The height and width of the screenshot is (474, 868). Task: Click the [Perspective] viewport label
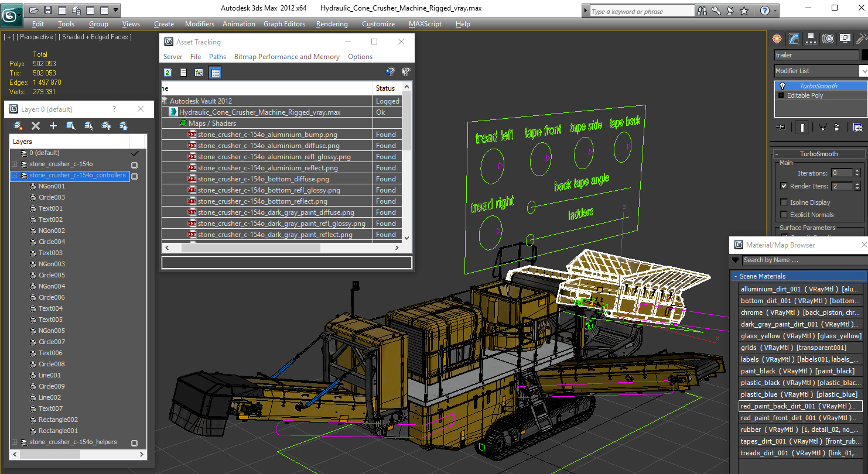pos(36,37)
